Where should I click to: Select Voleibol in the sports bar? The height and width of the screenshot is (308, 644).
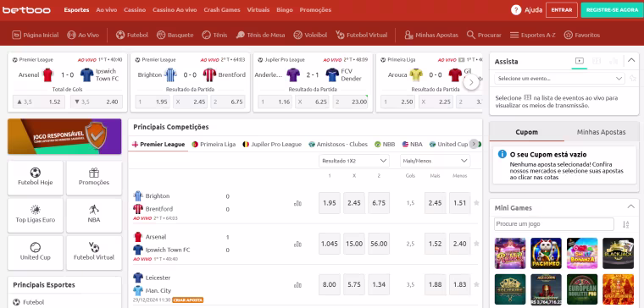point(310,35)
